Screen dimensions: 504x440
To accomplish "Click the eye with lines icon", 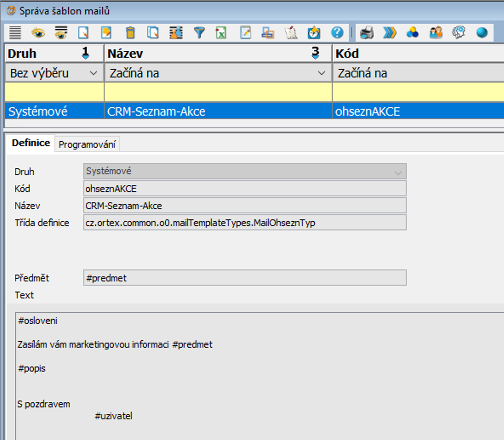I will click(61, 33).
